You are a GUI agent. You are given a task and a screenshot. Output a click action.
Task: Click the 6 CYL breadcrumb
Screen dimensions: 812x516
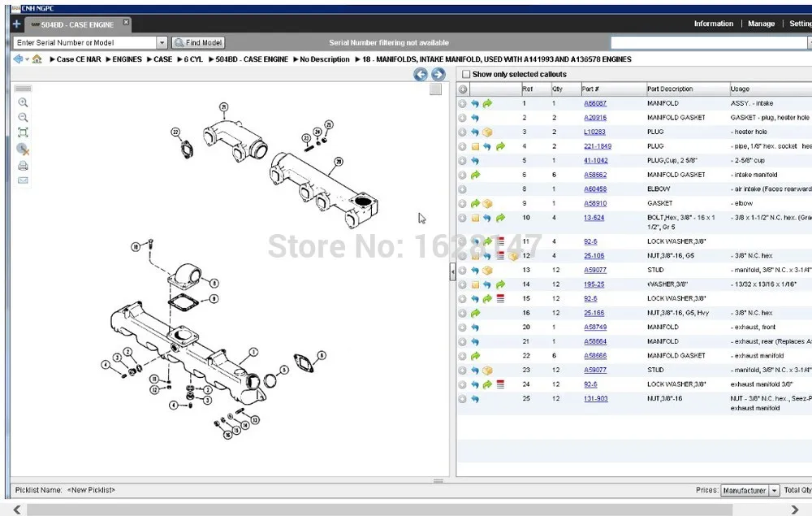pyautogui.click(x=193, y=59)
